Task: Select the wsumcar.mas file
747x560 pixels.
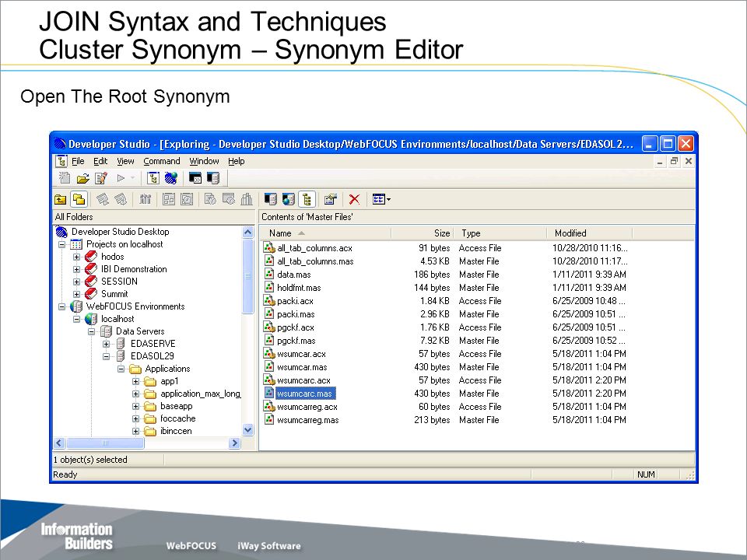Action: [x=302, y=367]
